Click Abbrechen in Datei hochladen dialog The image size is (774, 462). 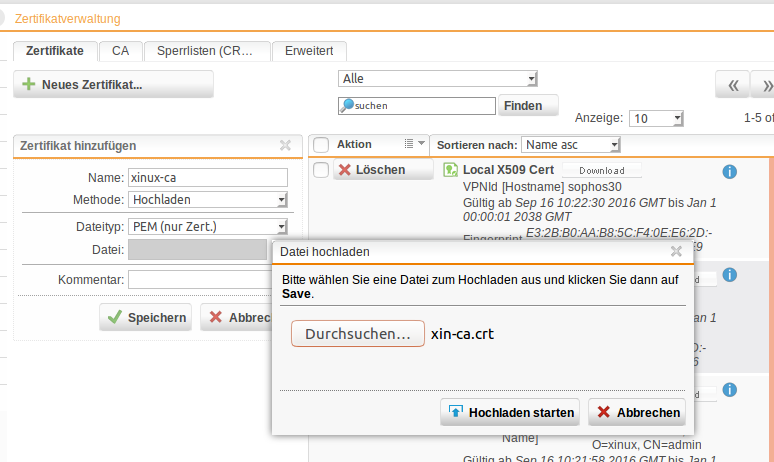click(x=637, y=412)
